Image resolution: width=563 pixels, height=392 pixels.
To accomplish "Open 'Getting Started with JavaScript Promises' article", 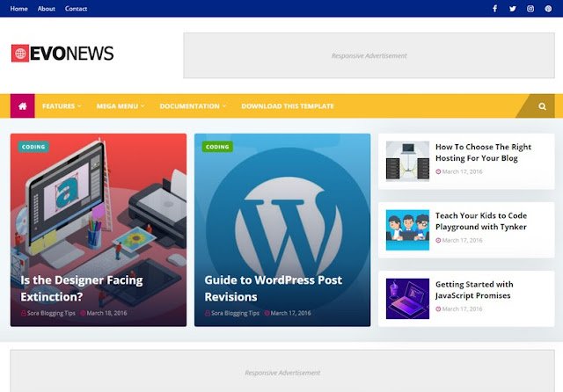I will [474, 290].
